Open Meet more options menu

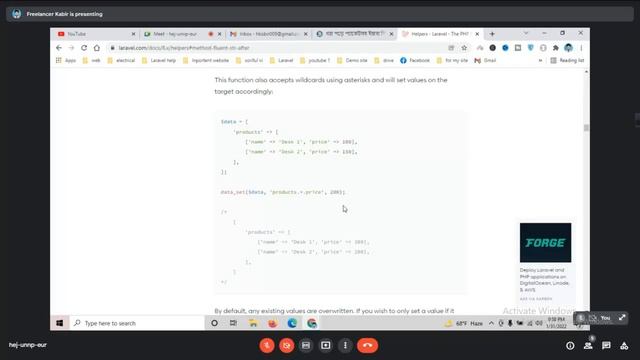coord(345,345)
